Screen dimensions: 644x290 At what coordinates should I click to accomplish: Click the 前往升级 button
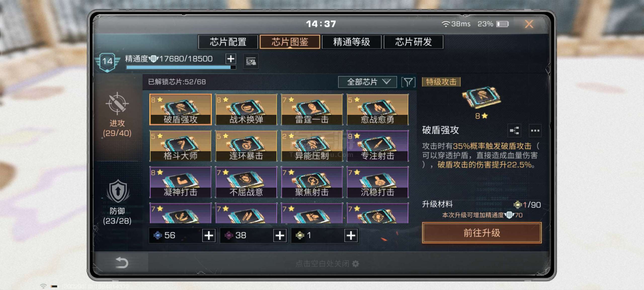pos(482,233)
